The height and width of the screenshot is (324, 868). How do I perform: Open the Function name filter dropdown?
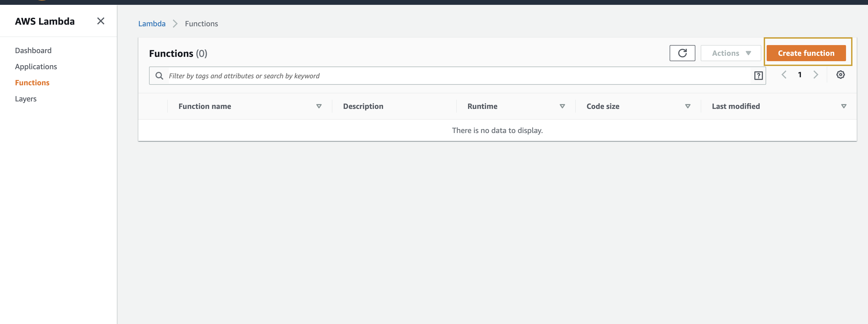[319, 106]
